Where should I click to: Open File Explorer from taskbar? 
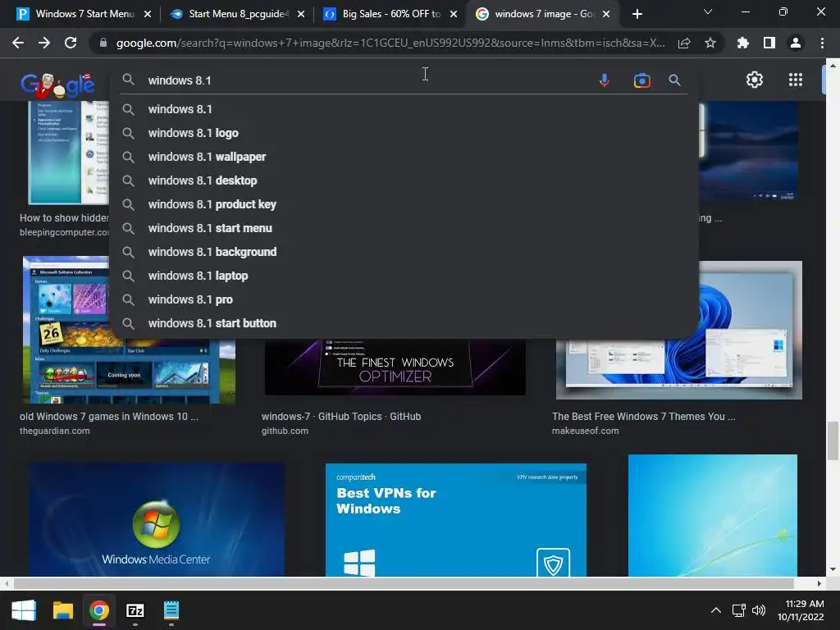(x=62, y=610)
